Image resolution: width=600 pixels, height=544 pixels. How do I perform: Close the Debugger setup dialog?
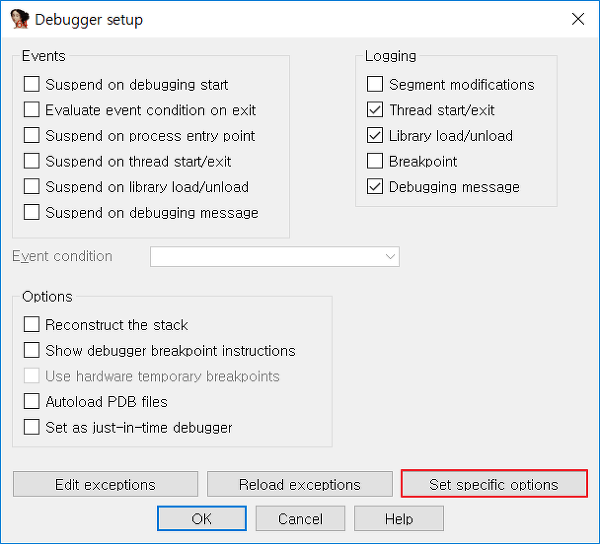tap(578, 19)
